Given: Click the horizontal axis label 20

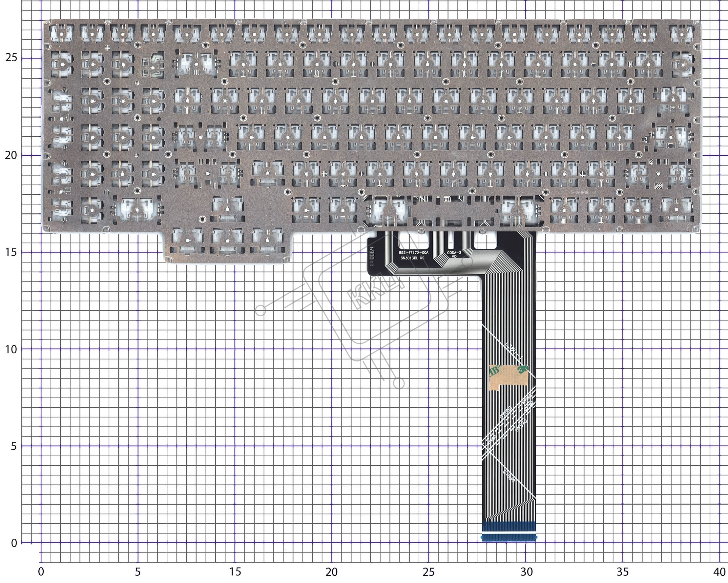Looking at the screenshot, I should 332,572.
